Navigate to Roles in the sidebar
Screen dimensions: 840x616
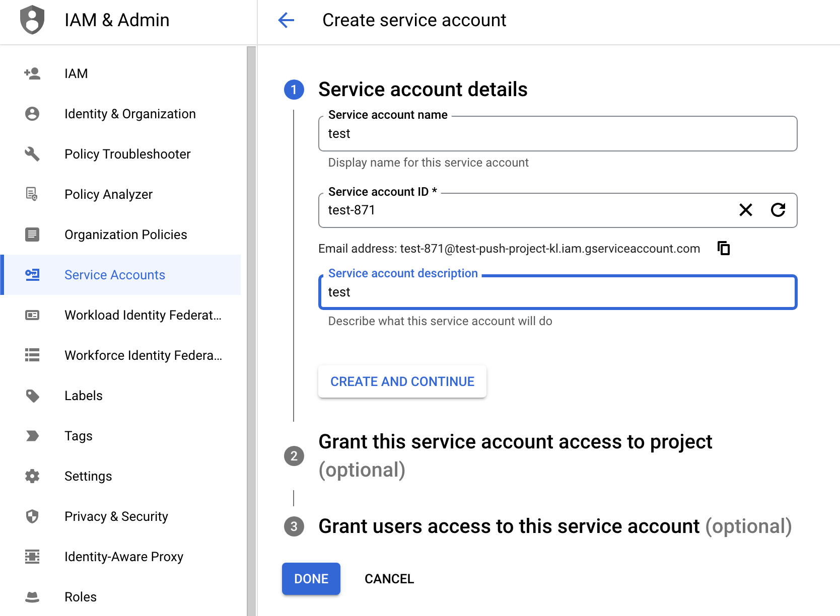click(80, 597)
